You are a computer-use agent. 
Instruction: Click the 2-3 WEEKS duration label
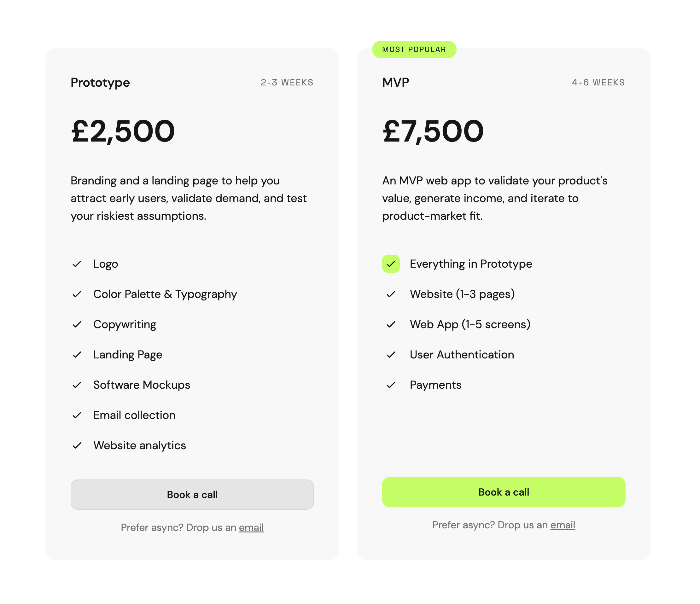click(x=287, y=82)
